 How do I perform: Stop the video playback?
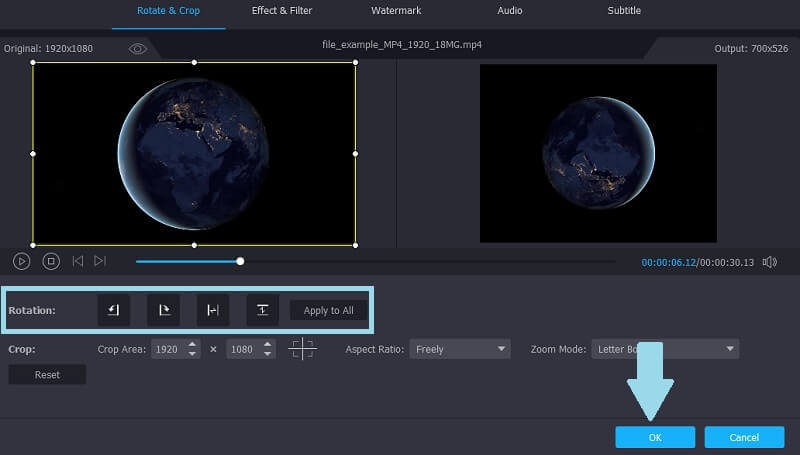tap(51, 262)
